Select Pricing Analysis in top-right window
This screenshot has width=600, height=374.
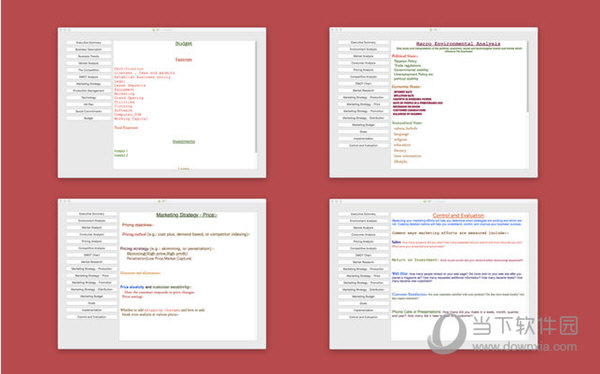363,70
